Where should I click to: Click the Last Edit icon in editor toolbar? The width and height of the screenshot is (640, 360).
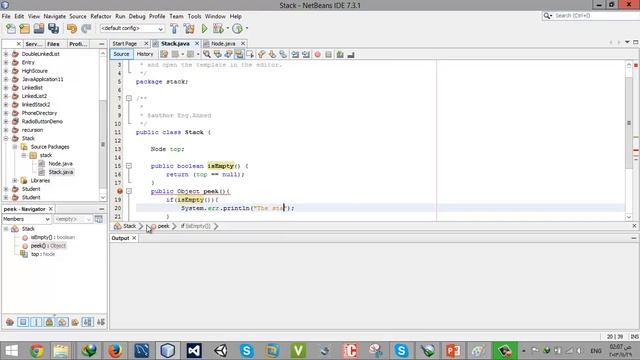click(164, 54)
